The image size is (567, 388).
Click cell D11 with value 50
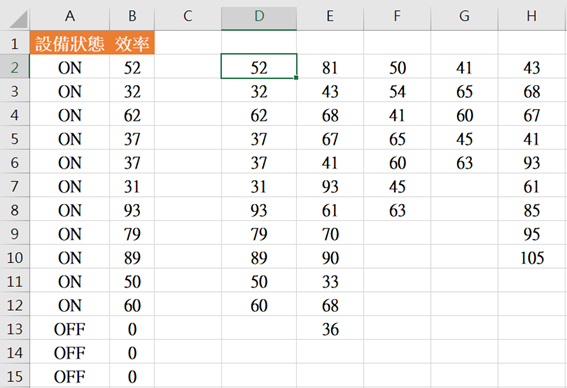[x=259, y=281]
